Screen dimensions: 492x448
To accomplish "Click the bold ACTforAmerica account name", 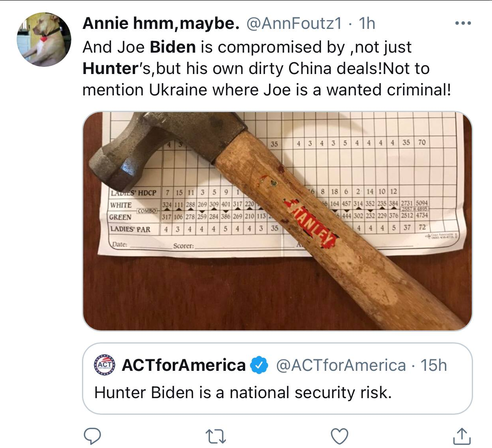I will tap(183, 365).
